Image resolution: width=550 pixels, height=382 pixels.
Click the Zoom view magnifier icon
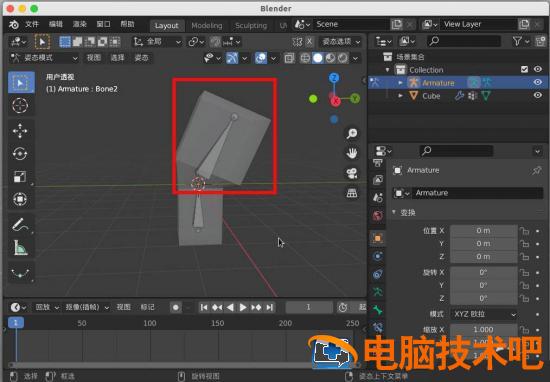click(352, 133)
